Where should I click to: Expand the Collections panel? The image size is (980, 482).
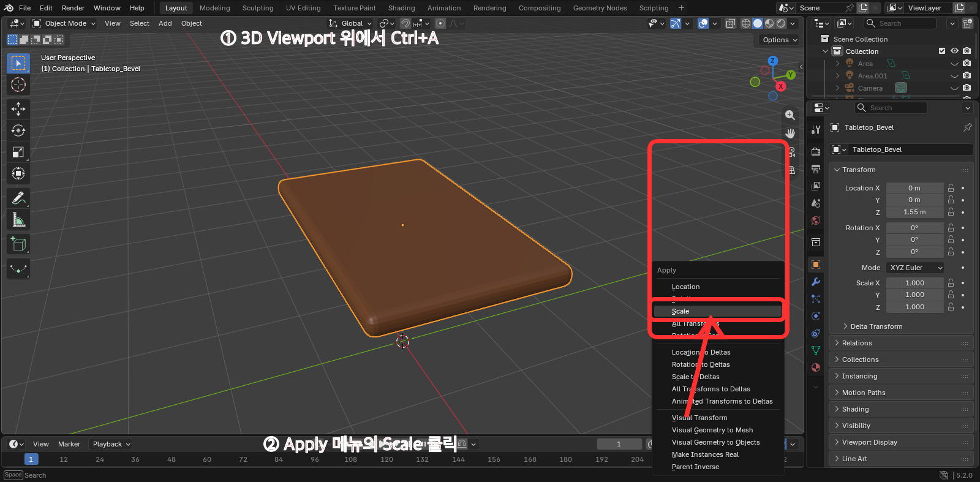[901, 360]
